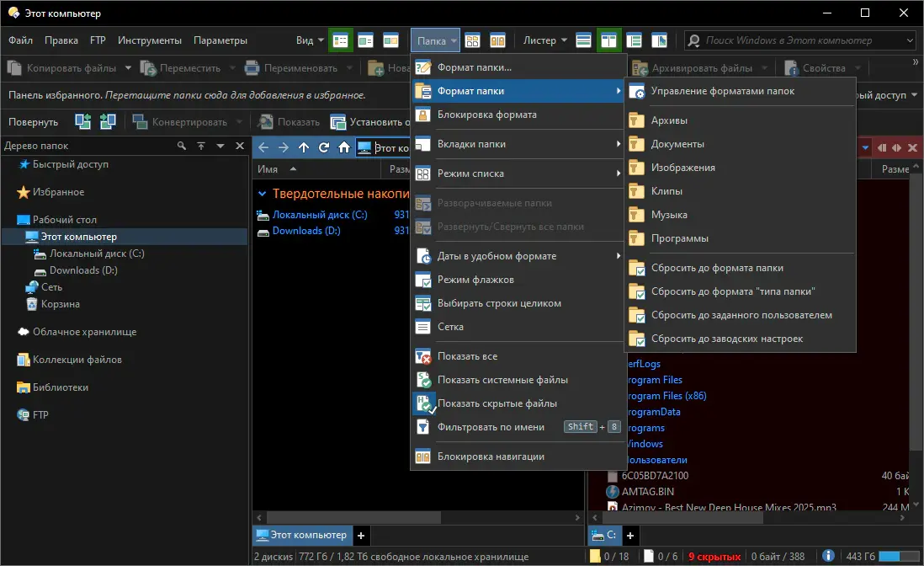
Task: Select dual vertical lister layout icon
Action: pos(608,40)
